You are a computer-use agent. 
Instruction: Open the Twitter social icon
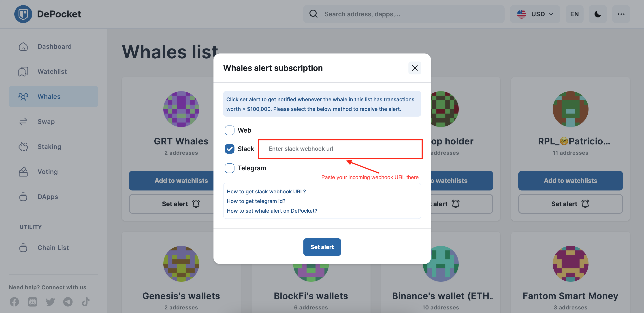pos(50,302)
